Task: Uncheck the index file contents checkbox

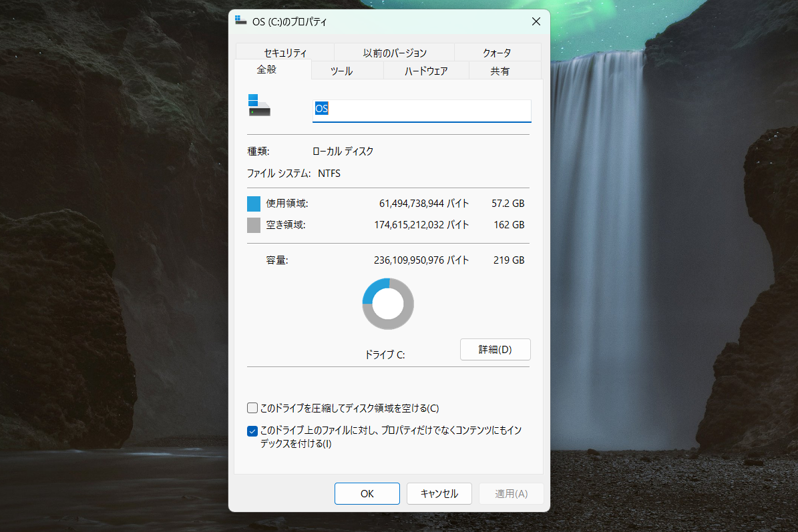Action: tap(252, 431)
